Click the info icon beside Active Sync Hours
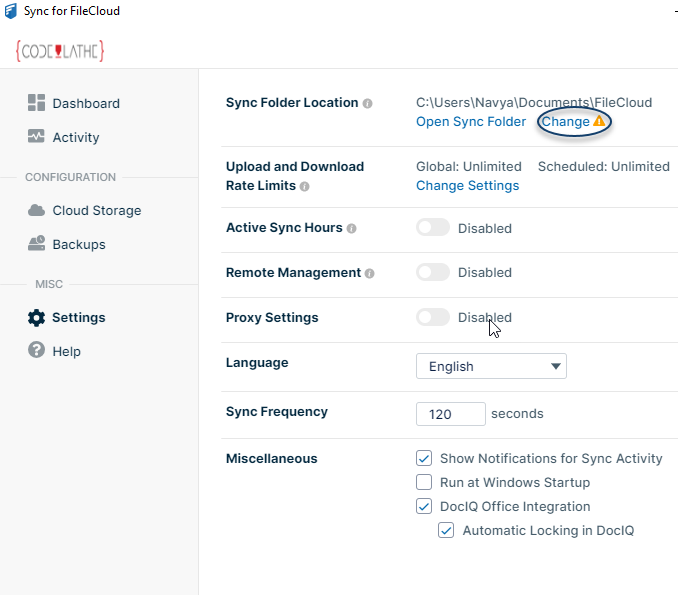Screen dimensions: 678x595 point(352,228)
